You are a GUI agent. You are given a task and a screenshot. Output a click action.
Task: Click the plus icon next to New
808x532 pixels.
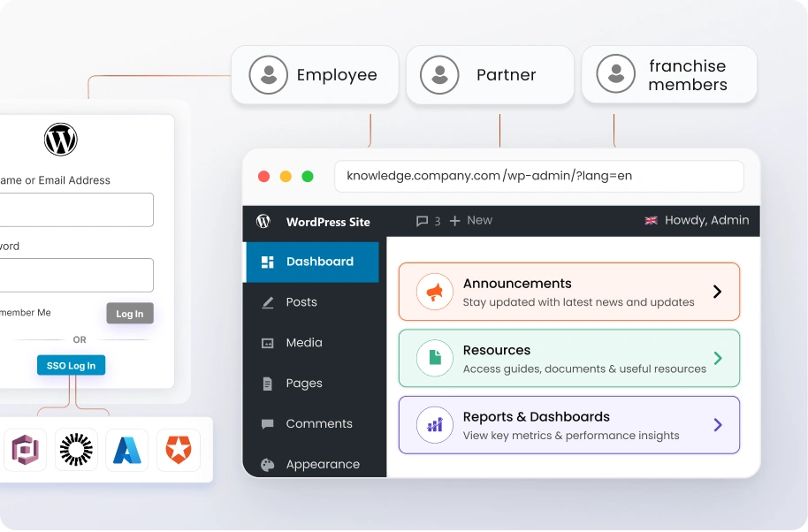coord(454,221)
